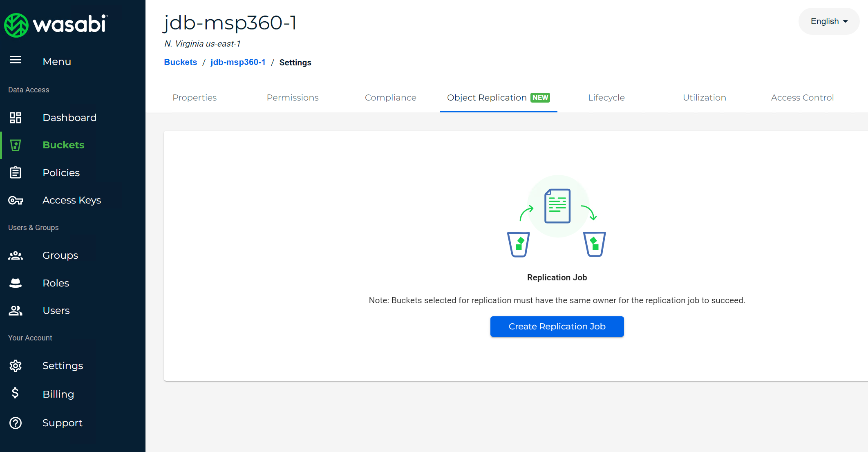Open the English language dropdown

point(829,21)
